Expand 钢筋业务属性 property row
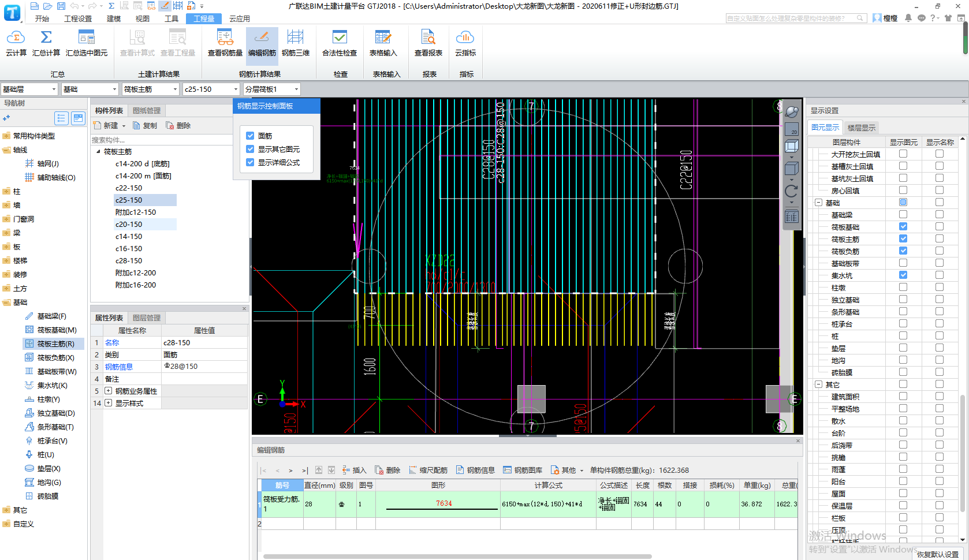Image resolution: width=969 pixels, height=560 pixels. 108,391
